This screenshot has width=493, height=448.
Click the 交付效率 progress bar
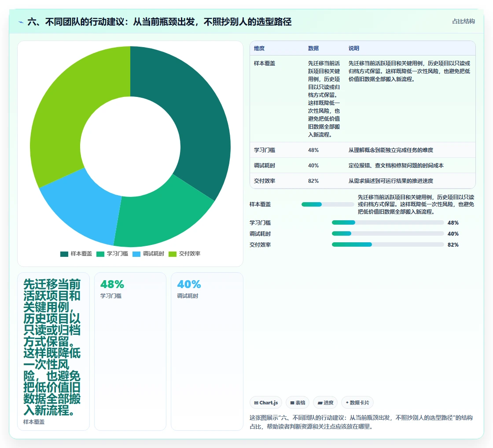point(388,245)
